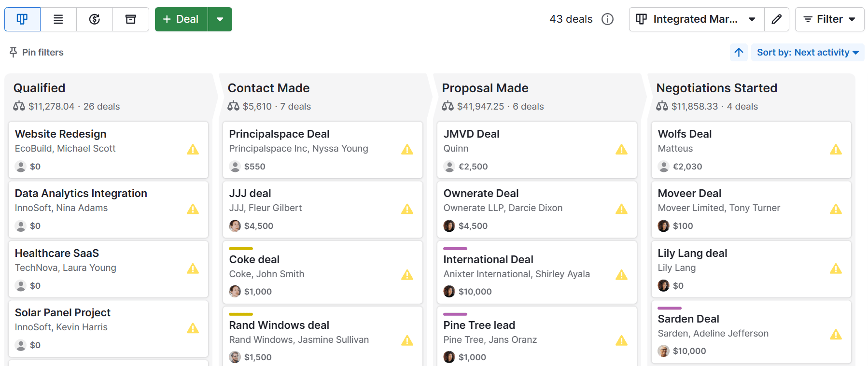
Task: Click the Qualified stage header
Action: pyautogui.click(x=39, y=88)
